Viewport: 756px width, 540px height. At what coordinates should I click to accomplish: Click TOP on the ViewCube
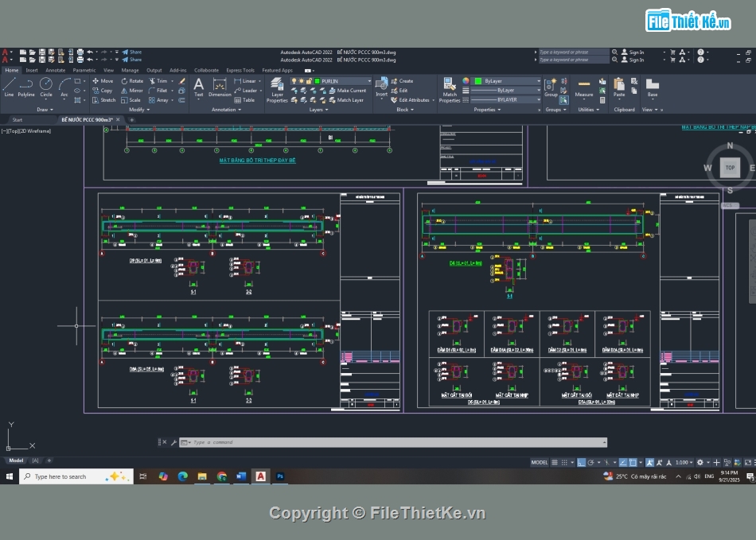pyautogui.click(x=730, y=168)
